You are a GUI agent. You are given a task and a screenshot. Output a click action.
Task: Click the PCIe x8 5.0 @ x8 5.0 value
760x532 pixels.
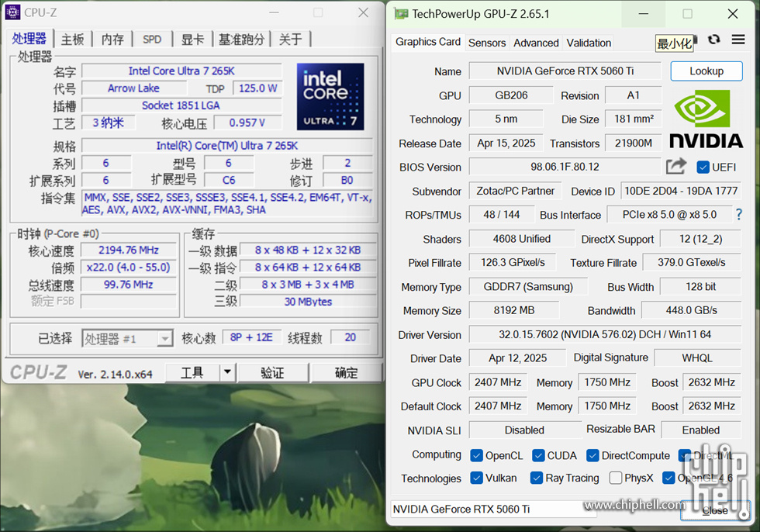click(x=669, y=215)
